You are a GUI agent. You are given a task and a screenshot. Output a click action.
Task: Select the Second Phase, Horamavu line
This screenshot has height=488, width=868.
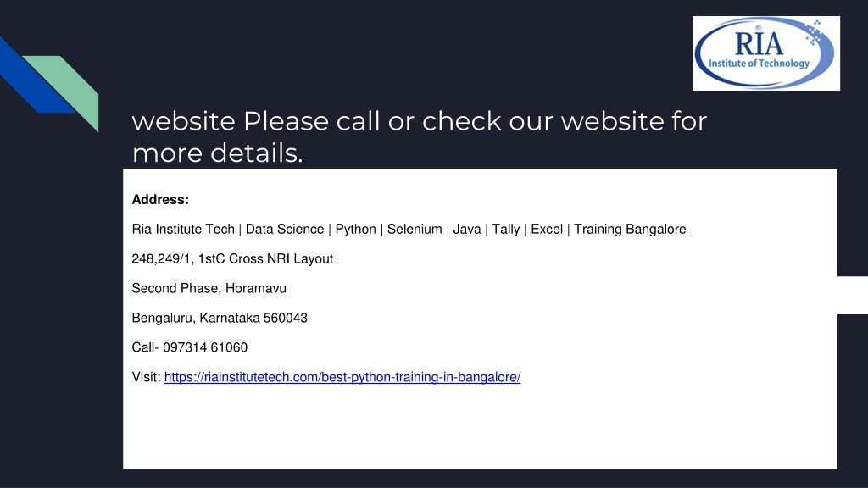pyautogui.click(x=209, y=288)
